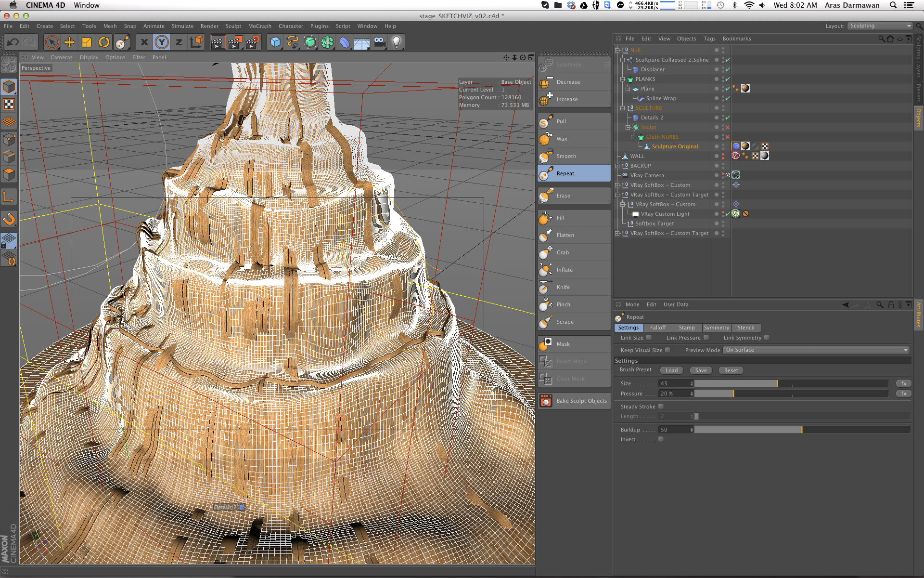Select the Move tool in toolbar

[69, 42]
